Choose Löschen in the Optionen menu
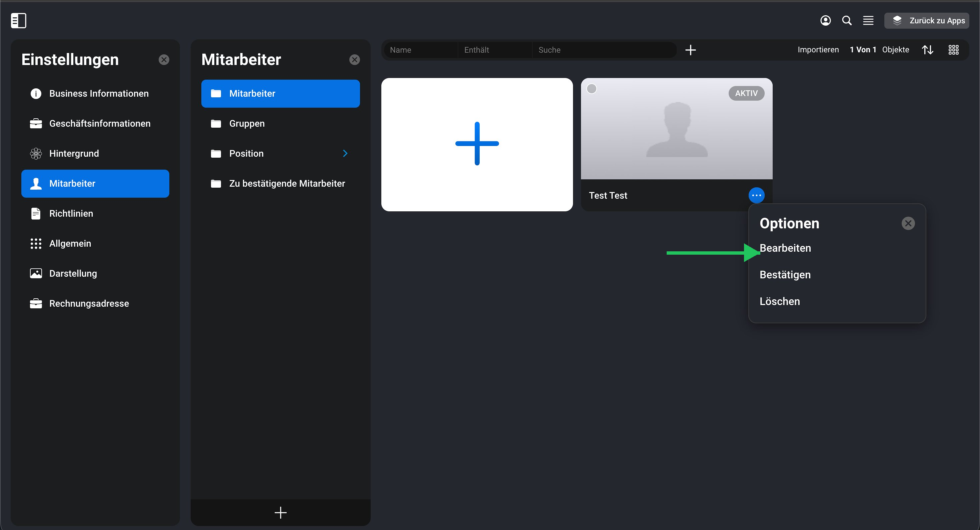Screen dimensions: 980x530 pos(780,301)
